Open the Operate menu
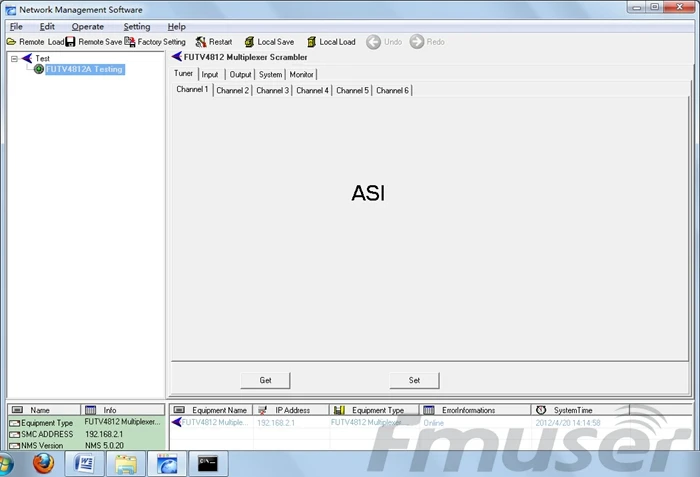Image resolution: width=700 pixels, height=477 pixels. coord(88,27)
